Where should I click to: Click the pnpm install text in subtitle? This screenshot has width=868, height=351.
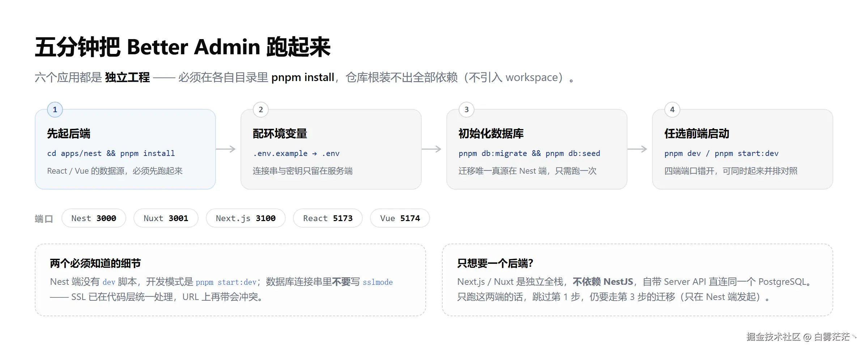303,77
